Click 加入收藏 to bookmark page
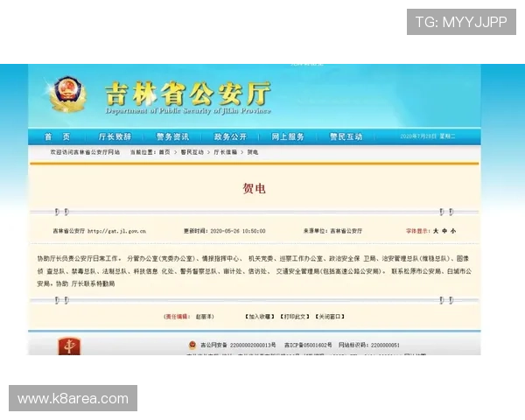The width and height of the screenshot is (525, 420). pos(260,317)
